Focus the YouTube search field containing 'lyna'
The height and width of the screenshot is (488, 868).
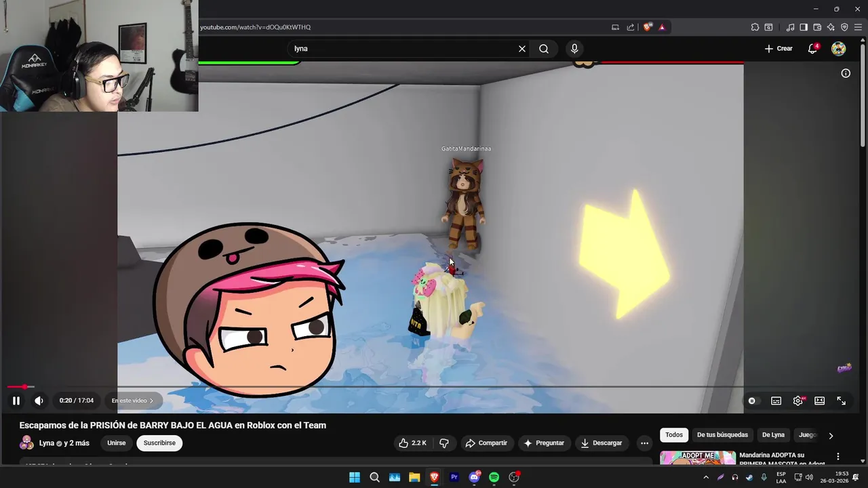[x=403, y=49]
